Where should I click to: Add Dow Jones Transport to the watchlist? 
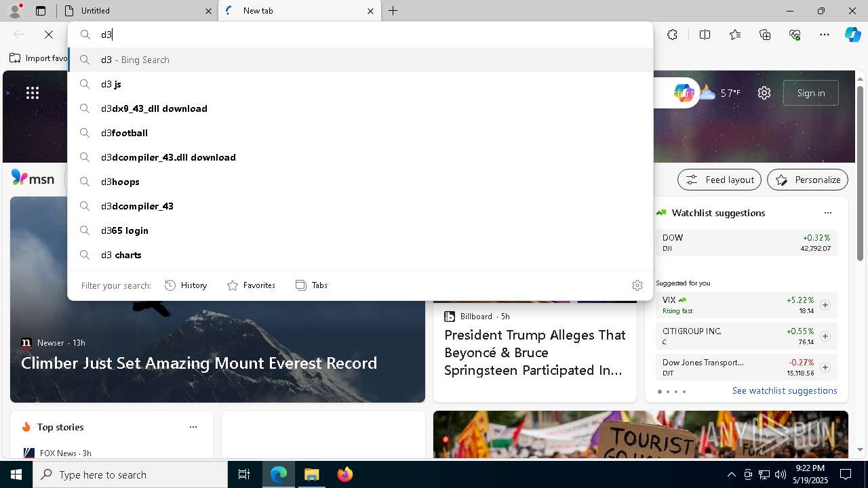[x=825, y=367]
